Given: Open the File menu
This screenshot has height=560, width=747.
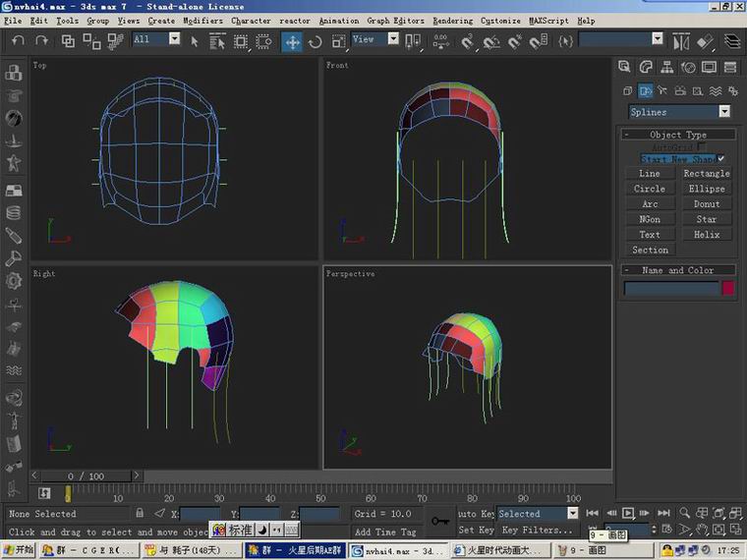Looking at the screenshot, I should tap(13, 21).
